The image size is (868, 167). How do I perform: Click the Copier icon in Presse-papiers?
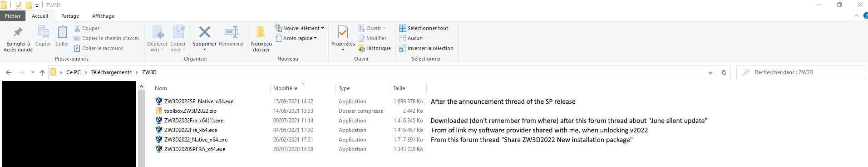pos(43,32)
